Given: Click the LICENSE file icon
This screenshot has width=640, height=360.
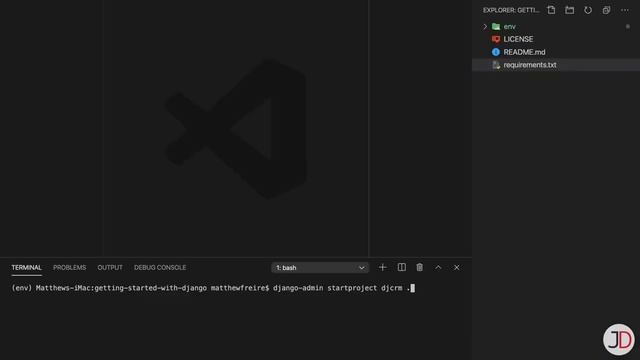Looking at the screenshot, I should tap(496, 39).
